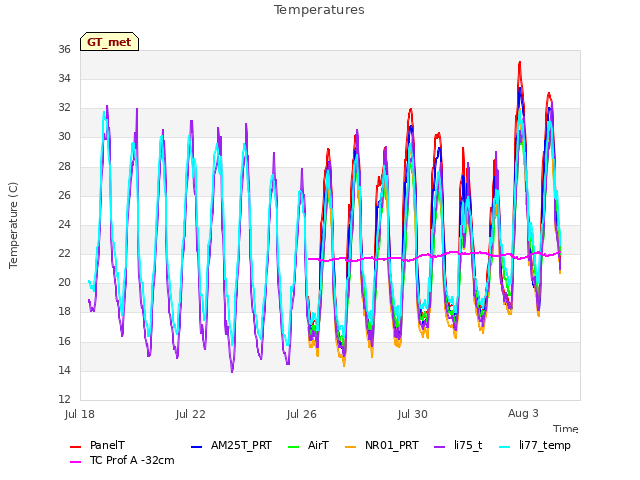Toggle li77_temp series in legend
The height and width of the screenshot is (480, 640).
(535, 445)
